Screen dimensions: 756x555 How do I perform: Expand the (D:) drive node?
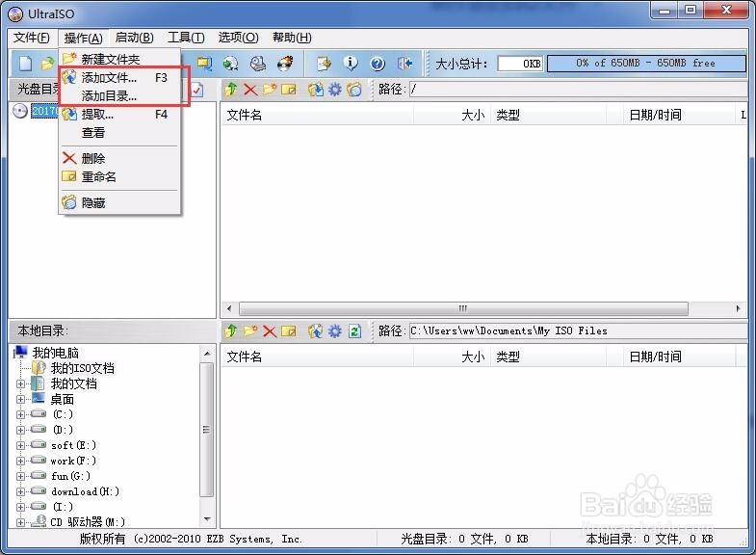pyautogui.click(x=21, y=430)
